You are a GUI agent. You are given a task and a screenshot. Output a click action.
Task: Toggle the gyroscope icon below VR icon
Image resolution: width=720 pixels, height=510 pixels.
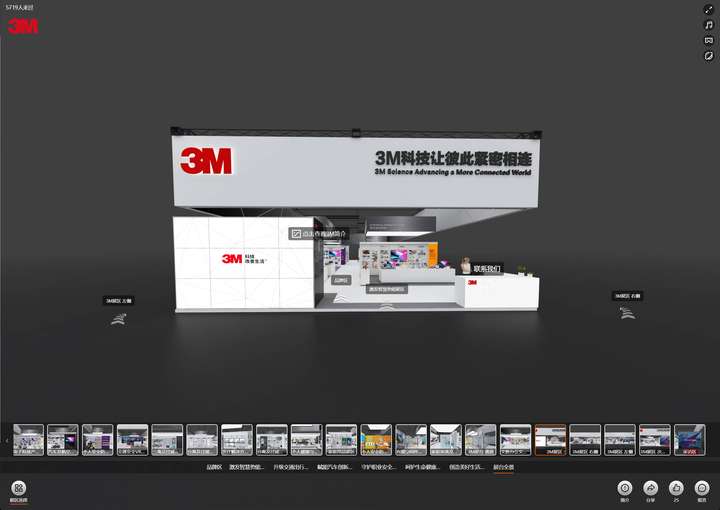(x=709, y=56)
